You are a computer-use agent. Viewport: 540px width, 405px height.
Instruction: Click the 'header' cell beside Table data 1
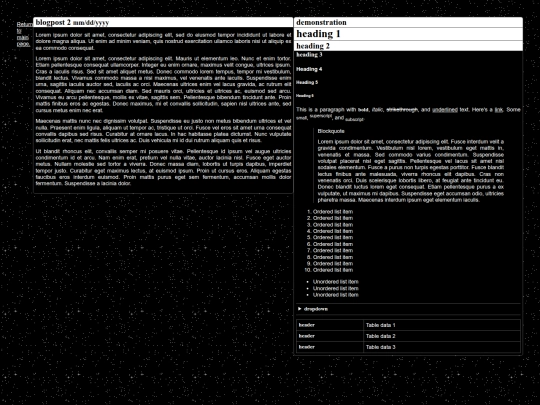(x=330, y=325)
